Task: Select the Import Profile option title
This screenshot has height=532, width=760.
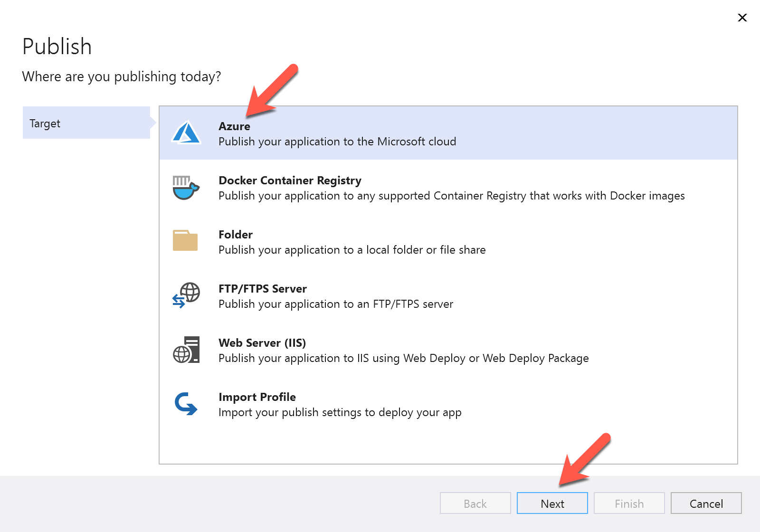Action: coord(257,397)
